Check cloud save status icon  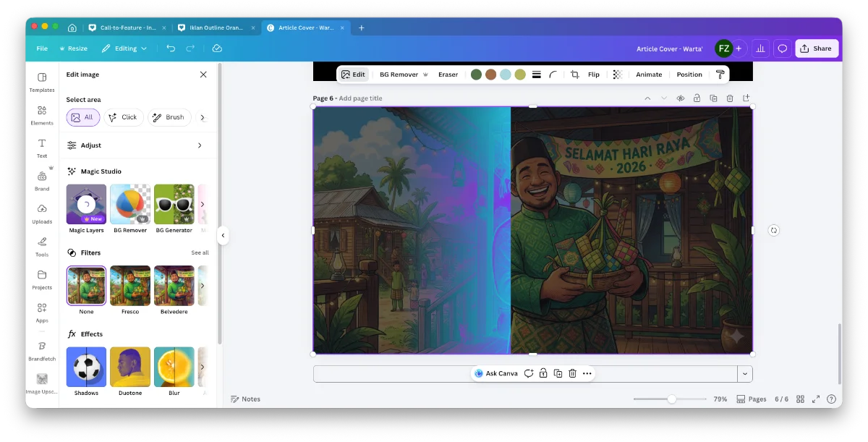217,48
